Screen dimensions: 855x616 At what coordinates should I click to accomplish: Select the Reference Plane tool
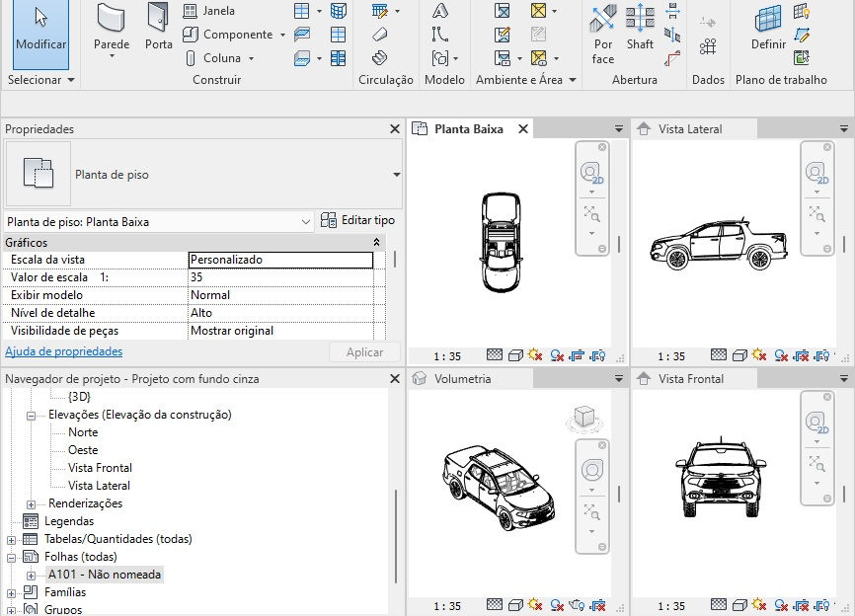pyautogui.click(x=802, y=35)
